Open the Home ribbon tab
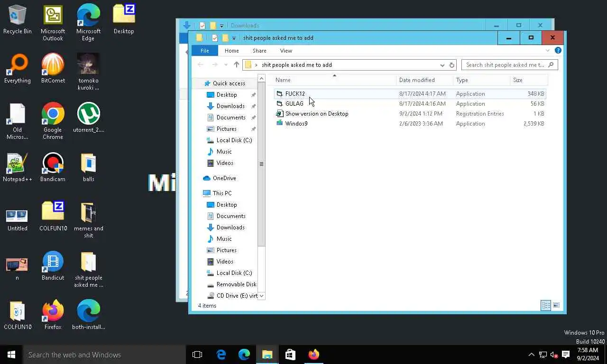The width and height of the screenshot is (607, 364). click(231, 51)
